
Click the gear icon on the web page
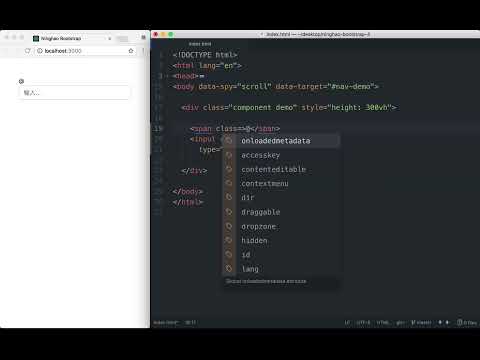21,81
